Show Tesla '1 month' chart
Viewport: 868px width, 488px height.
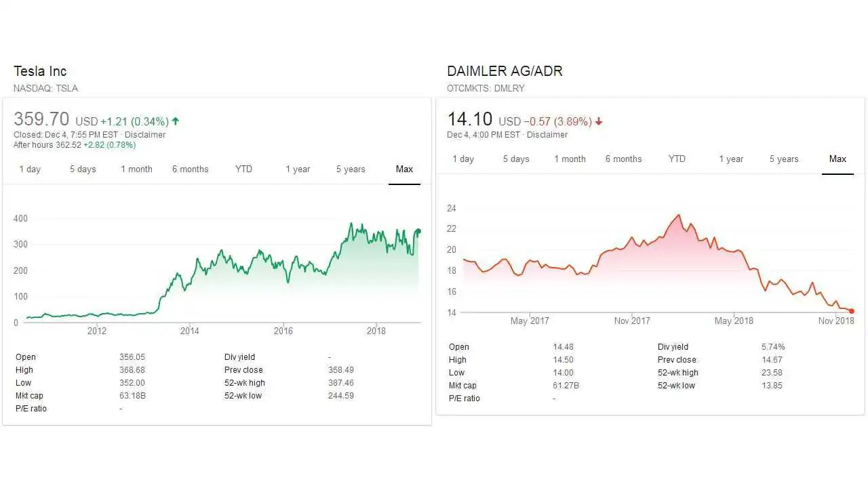136,169
